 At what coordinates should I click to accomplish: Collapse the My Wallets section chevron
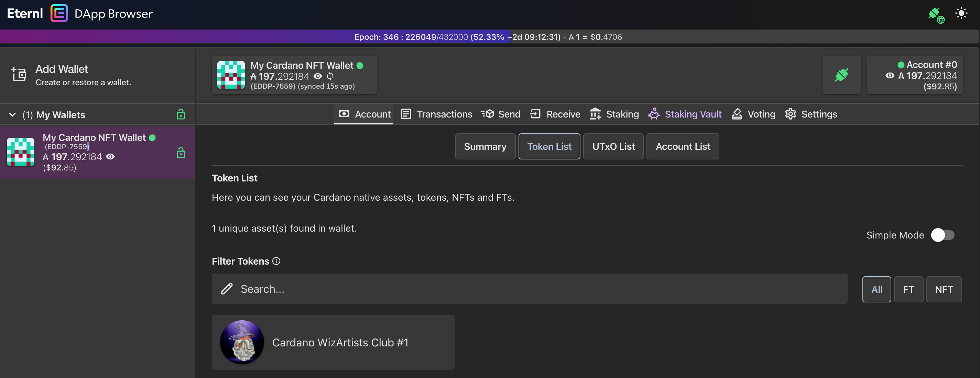tap(13, 114)
